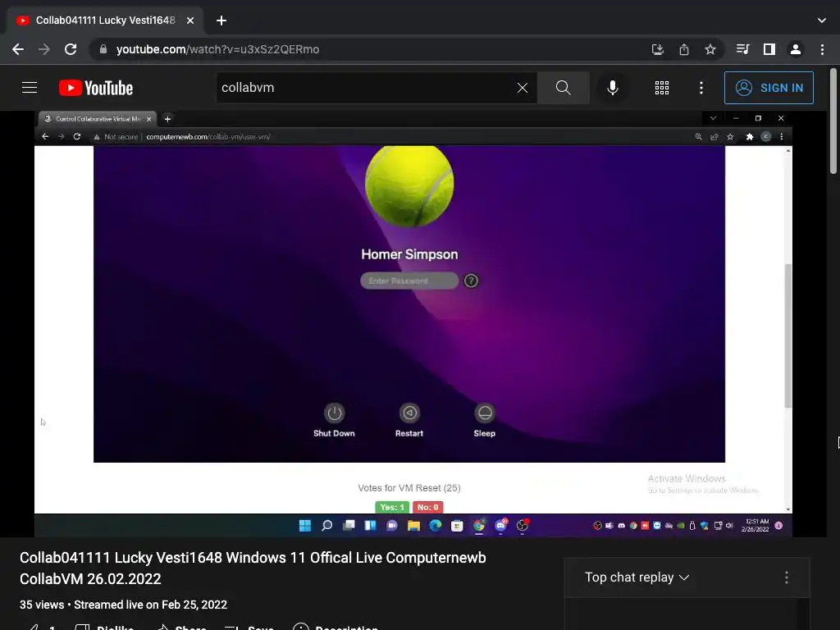Clear the collabvm search text
Screen dimensions: 840x630
tap(523, 88)
